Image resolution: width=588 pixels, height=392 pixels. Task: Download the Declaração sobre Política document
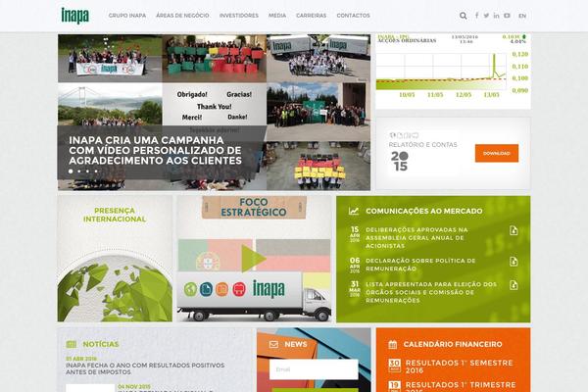[514, 262]
